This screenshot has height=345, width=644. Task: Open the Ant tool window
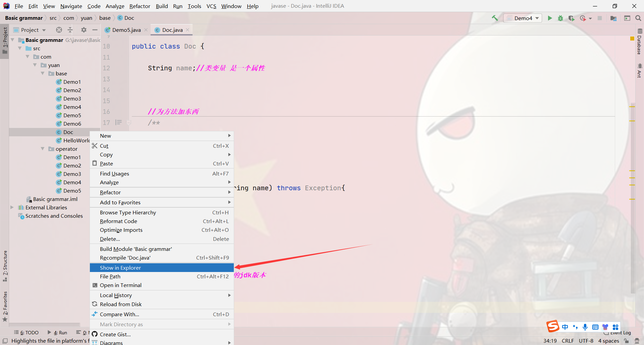click(x=640, y=70)
